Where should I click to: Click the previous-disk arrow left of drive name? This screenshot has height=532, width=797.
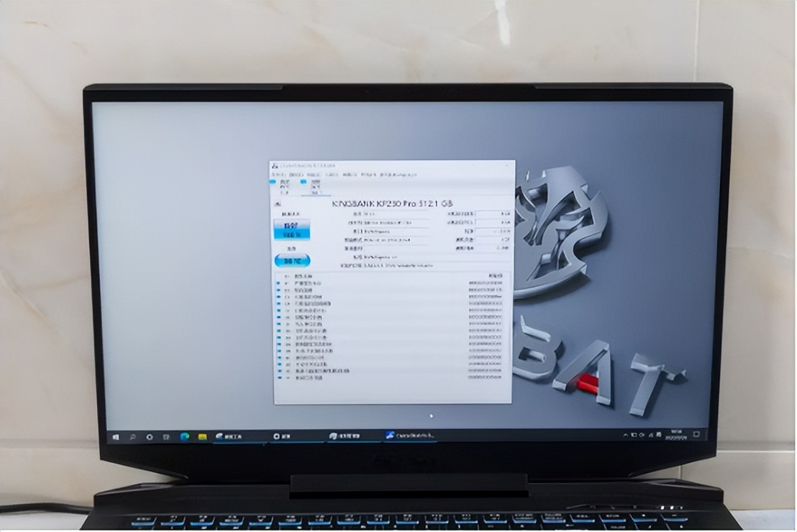click(278, 203)
